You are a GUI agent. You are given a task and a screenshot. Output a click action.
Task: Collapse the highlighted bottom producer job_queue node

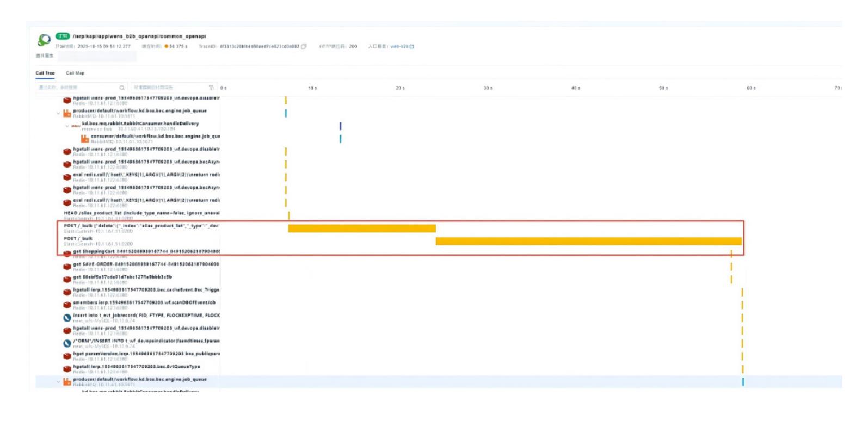tap(58, 382)
